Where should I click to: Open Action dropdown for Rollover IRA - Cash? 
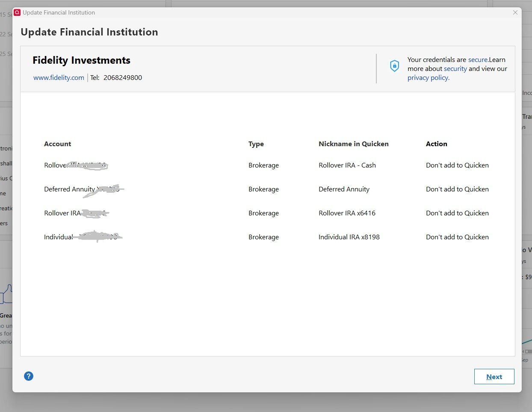click(457, 165)
